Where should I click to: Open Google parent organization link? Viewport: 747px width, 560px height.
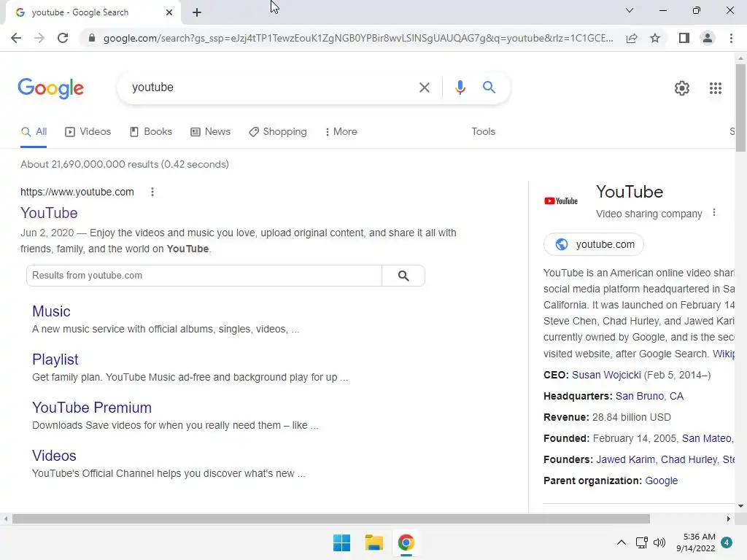pyautogui.click(x=661, y=481)
